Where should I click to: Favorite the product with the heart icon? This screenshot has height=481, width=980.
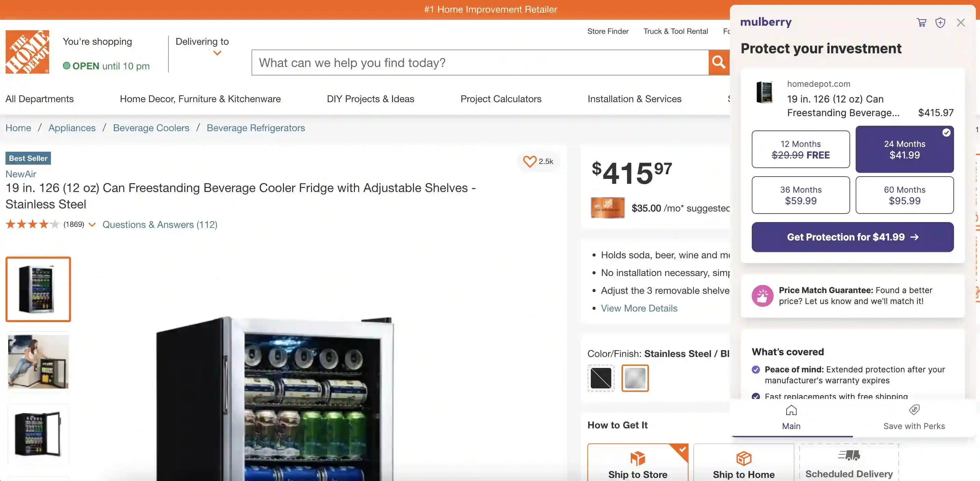pyautogui.click(x=530, y=161)
